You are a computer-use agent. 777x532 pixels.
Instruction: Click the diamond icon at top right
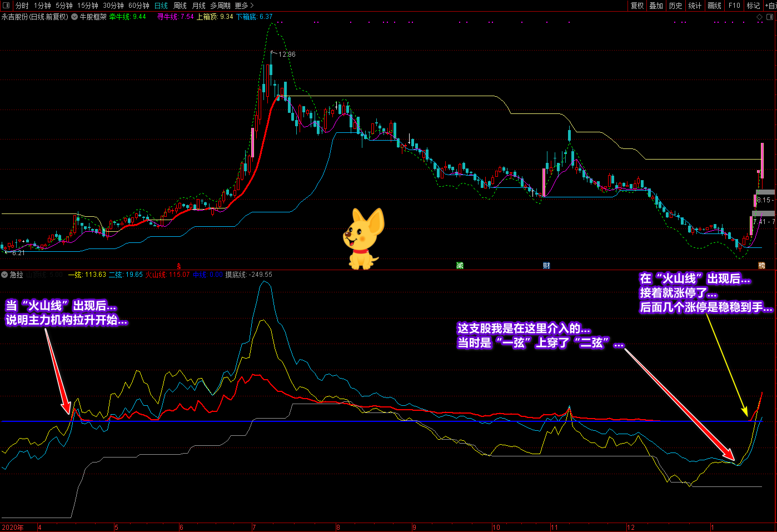(760, 17)
